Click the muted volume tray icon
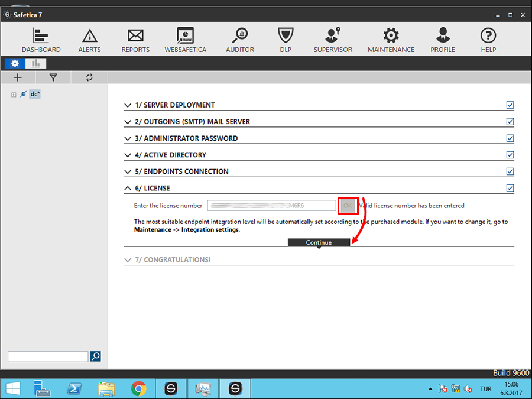532x399 pixels. pos(468,389)
